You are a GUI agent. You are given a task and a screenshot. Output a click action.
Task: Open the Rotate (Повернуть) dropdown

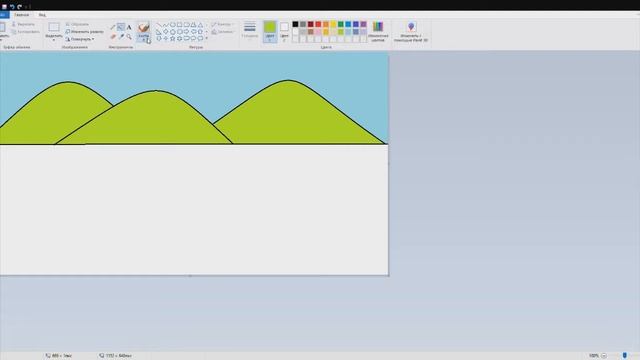pyautogui.click(x=80, y=39)
